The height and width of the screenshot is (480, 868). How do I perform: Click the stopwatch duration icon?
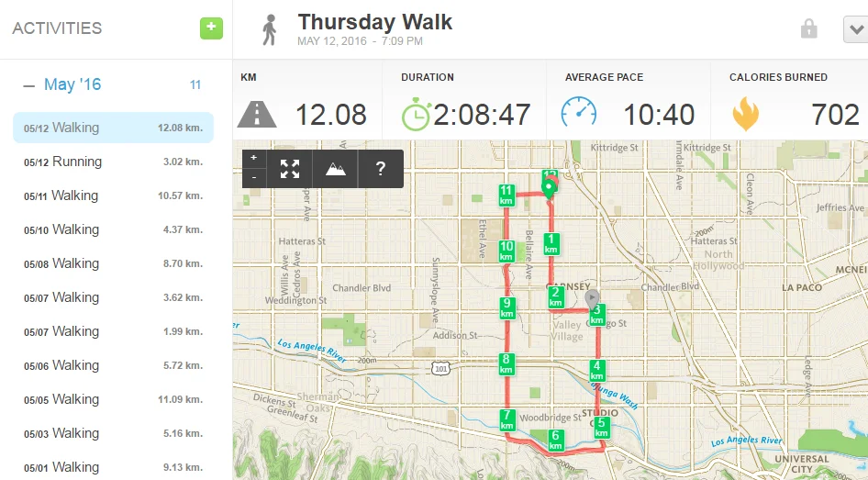pos(417,114)
